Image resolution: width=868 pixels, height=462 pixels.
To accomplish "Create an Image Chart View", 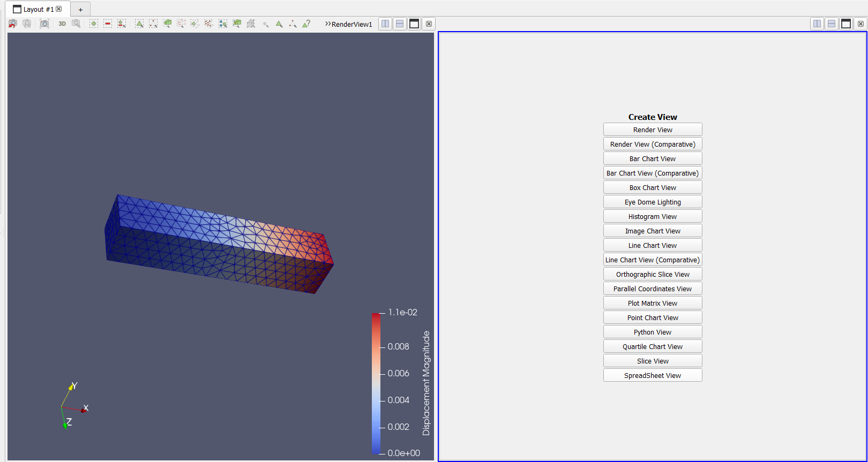I will tap(653, 231).
